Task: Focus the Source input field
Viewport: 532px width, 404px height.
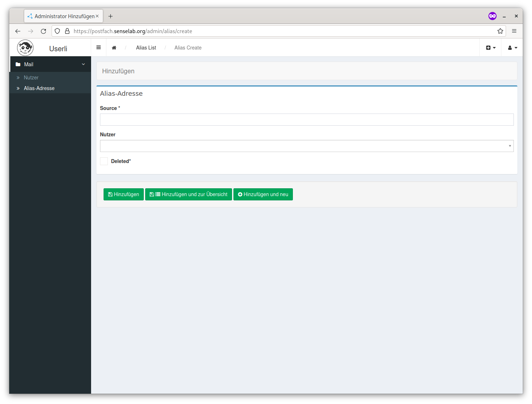Action: tap(307, 120)
